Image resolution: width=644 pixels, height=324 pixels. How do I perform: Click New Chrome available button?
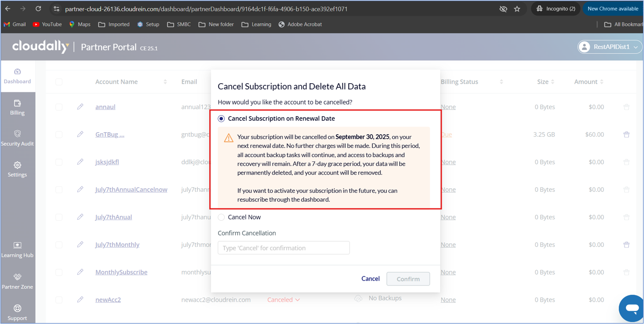613,9
